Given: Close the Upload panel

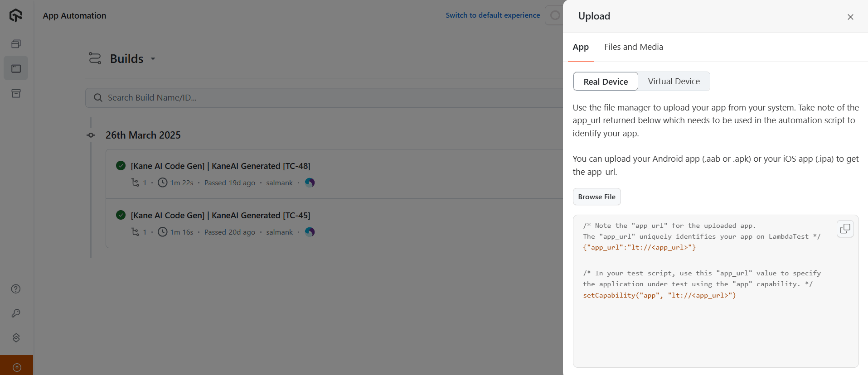Looking at the screenshot, I should [x=850, y=17].
